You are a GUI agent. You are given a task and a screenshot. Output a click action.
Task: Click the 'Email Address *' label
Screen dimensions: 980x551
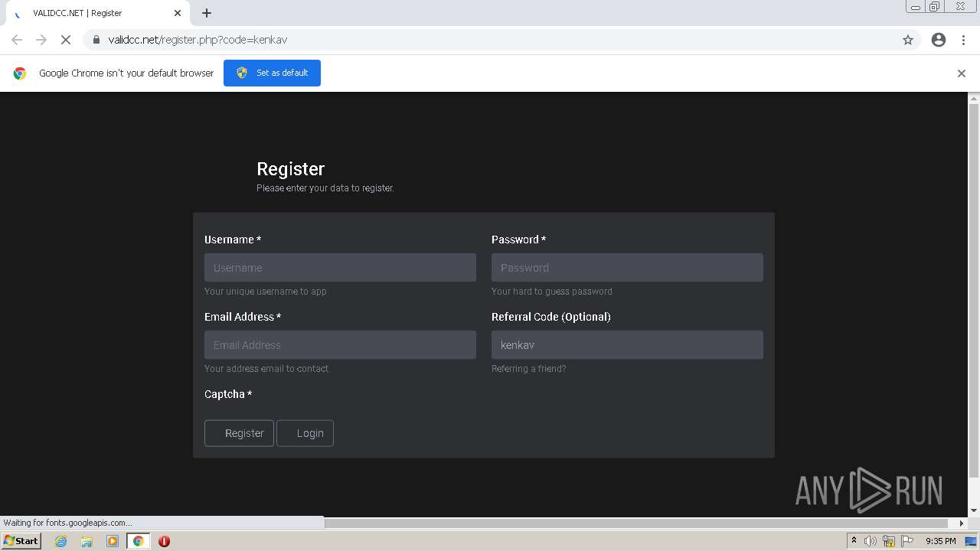[243, 317]
